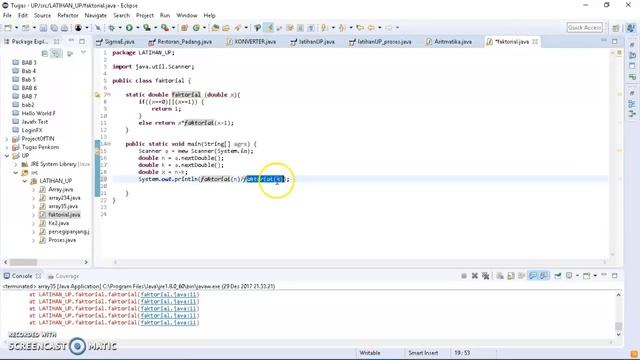Open the dropdown arrow next to Debug
Screen dimensions: 640x360
[x=120, y=28]
